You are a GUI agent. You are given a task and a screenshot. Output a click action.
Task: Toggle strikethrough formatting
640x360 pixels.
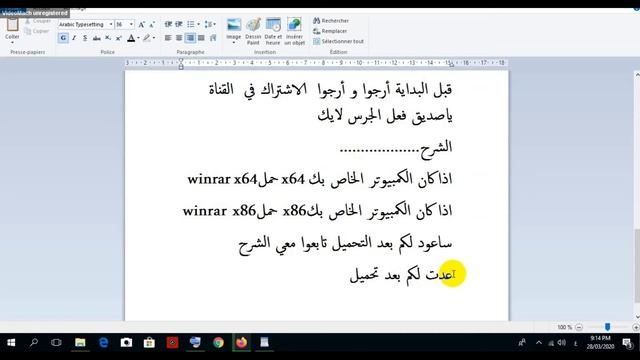96,38
